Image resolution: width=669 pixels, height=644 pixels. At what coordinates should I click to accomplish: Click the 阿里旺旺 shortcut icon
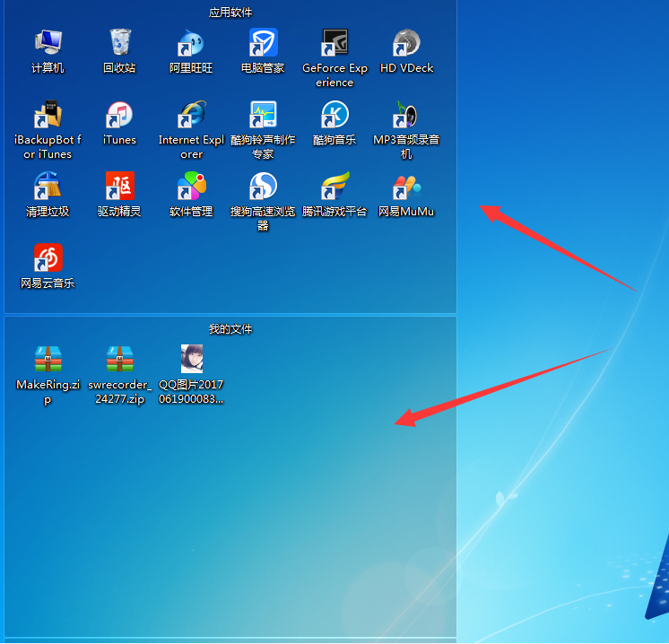(x=191, y=42)
